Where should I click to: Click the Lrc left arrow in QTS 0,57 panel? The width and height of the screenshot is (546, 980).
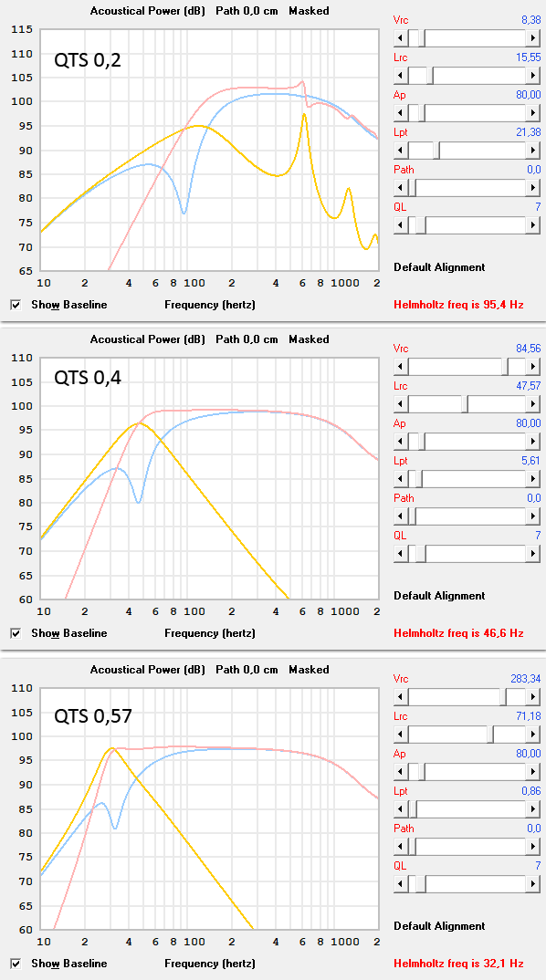[x=401, y=735]
